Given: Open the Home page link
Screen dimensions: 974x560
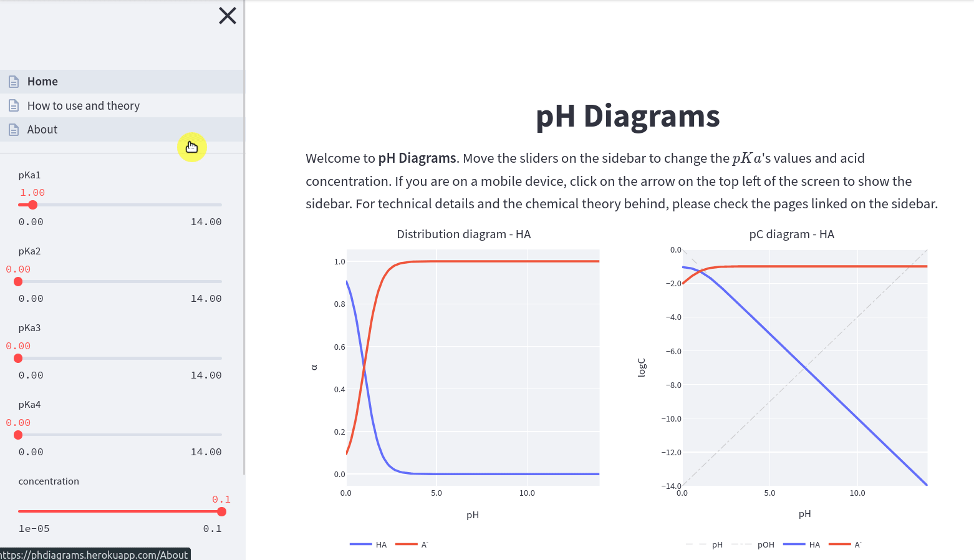Looking at the screenshot, I should 42,82.
